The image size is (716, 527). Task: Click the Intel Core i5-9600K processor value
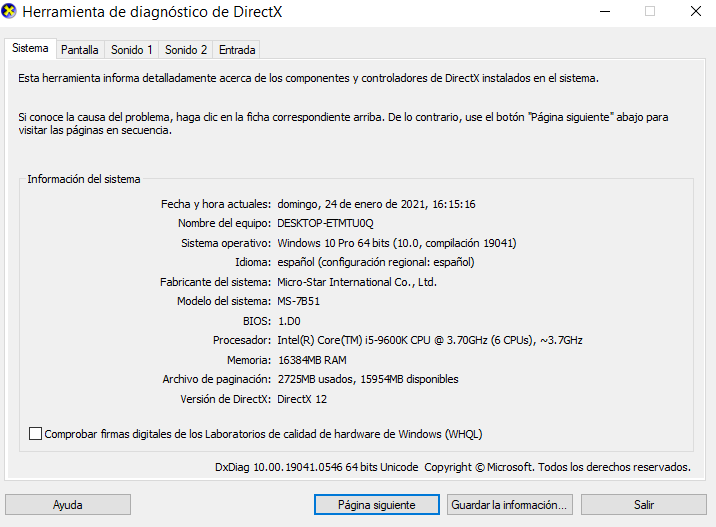coord(430,340)
